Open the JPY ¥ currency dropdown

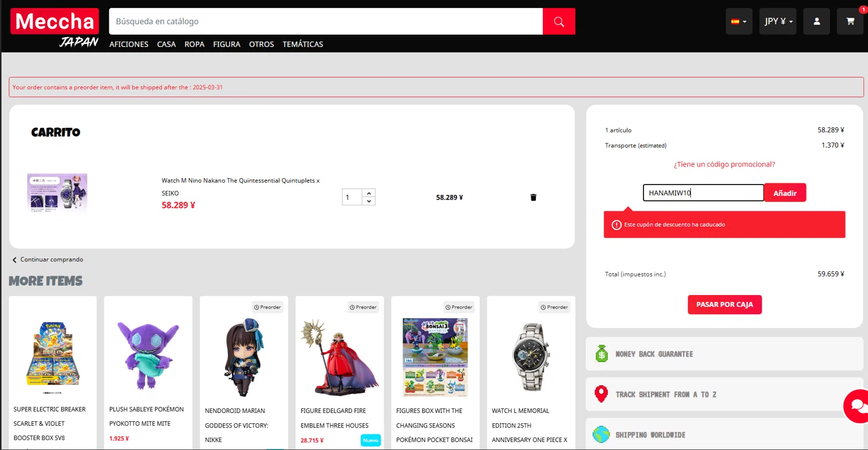click(x=778, y=21)
